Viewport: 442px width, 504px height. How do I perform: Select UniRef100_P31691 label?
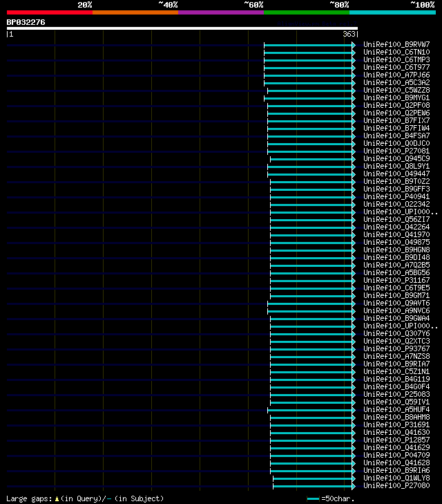396,425
